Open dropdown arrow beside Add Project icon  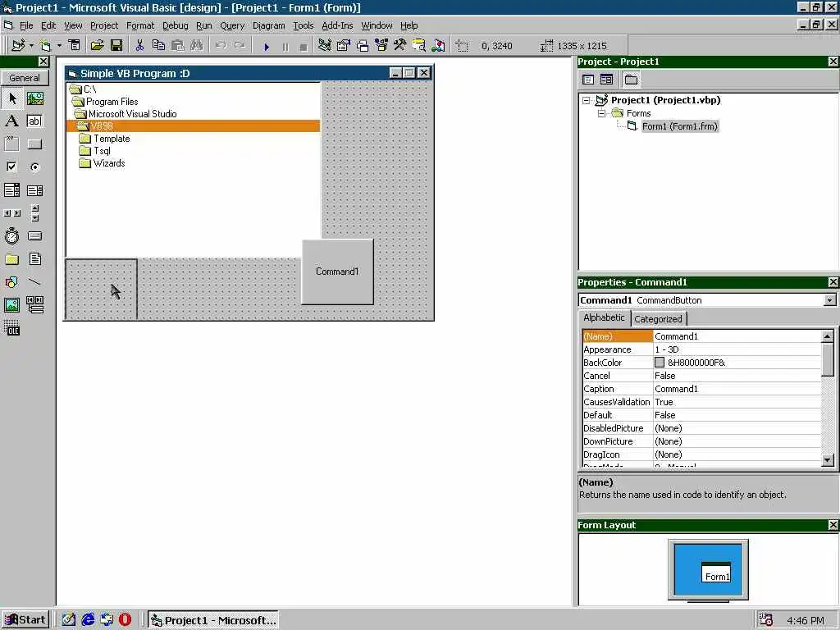(x=31, y=46)
